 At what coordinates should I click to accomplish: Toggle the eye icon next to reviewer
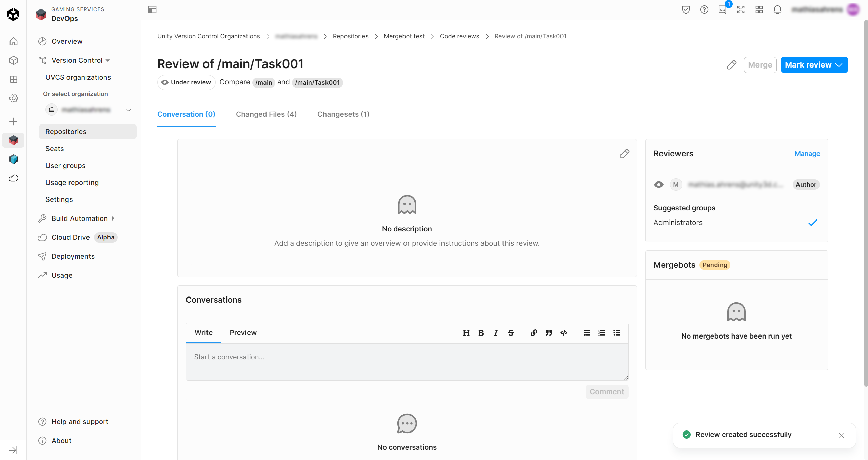point(658,185)
